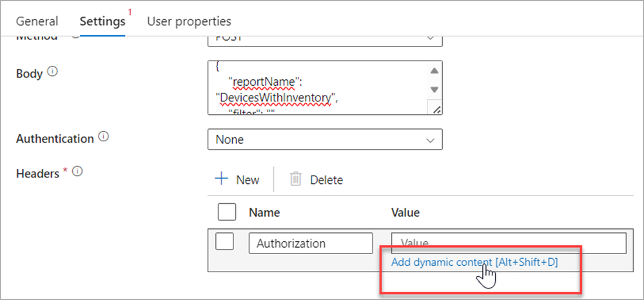Image resolution: width=644 pixels, height=300 pixels.
Task: Click the plus icon to add New header
Action: tap(222, 179)
